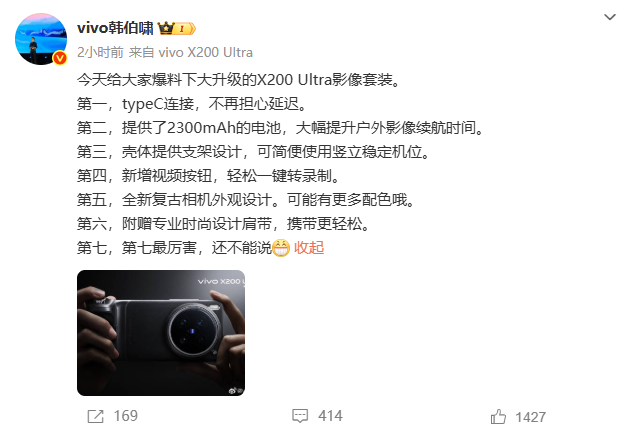Screen dimensions: 635x432
Task: Click the orange V verification badge
Action: click(60, 58)
